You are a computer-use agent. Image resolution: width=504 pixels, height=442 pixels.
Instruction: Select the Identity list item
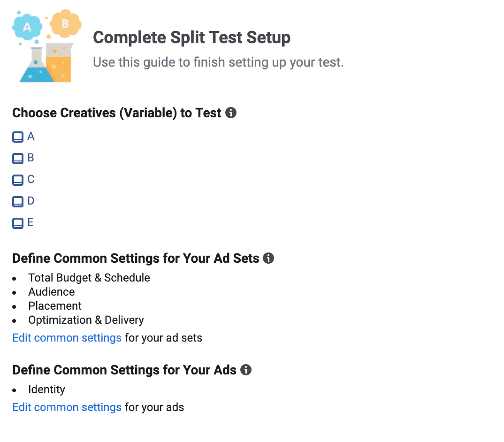tap(46, 389)
